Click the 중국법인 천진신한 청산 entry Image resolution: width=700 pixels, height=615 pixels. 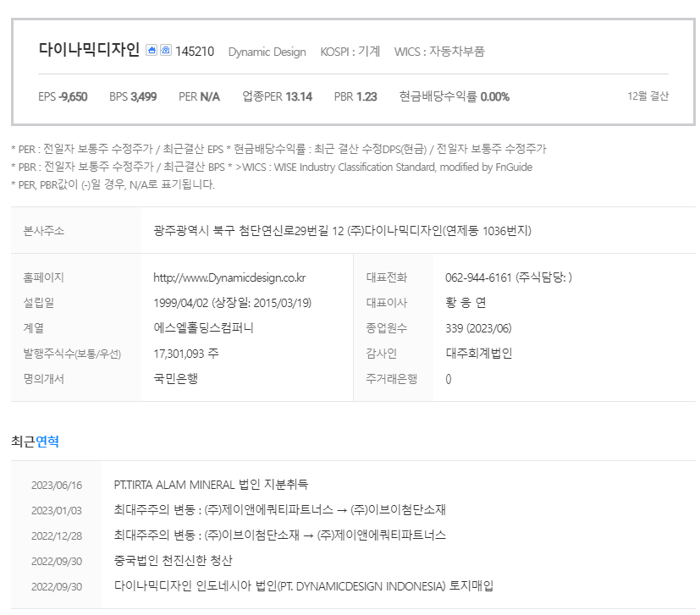[174, 561]
